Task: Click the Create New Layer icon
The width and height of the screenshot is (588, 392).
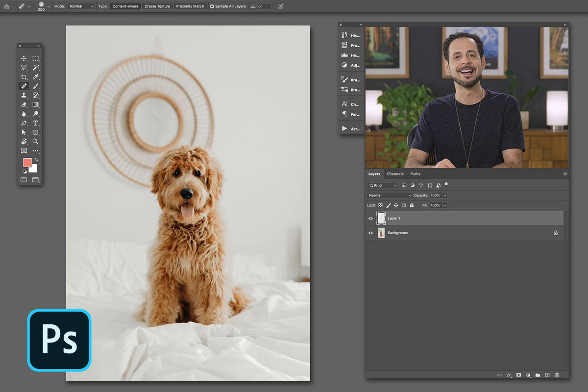Action: (547, 375)
